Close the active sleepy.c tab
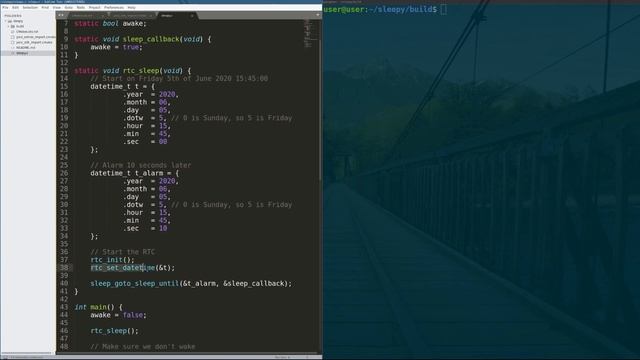Screen dimensions: 640x360 pyautogui.click(x=192, y=16)
